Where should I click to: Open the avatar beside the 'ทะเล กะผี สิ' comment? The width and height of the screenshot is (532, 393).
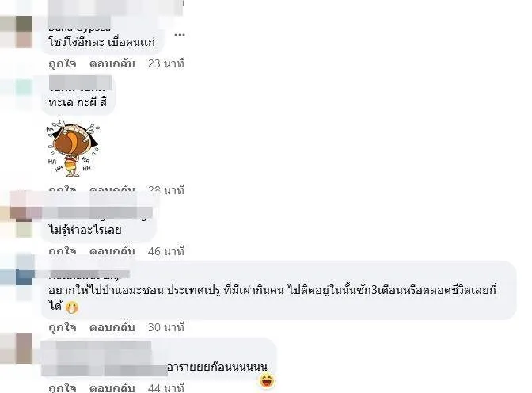16,93
